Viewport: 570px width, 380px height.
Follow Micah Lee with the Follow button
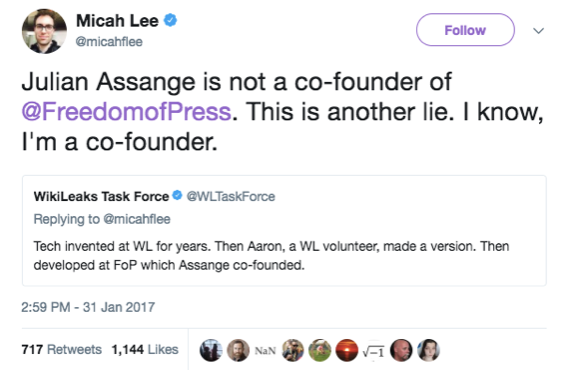point(465,30)
